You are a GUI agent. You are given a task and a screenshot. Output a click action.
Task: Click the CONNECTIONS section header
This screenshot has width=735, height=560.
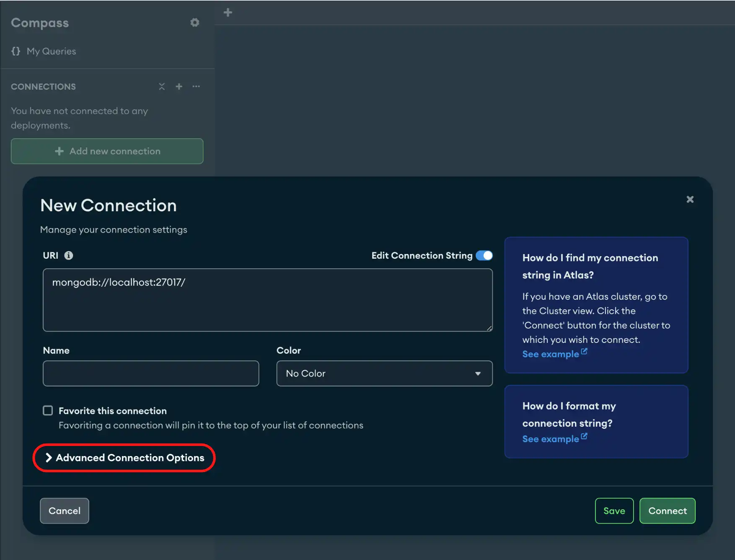pos(43,86)
